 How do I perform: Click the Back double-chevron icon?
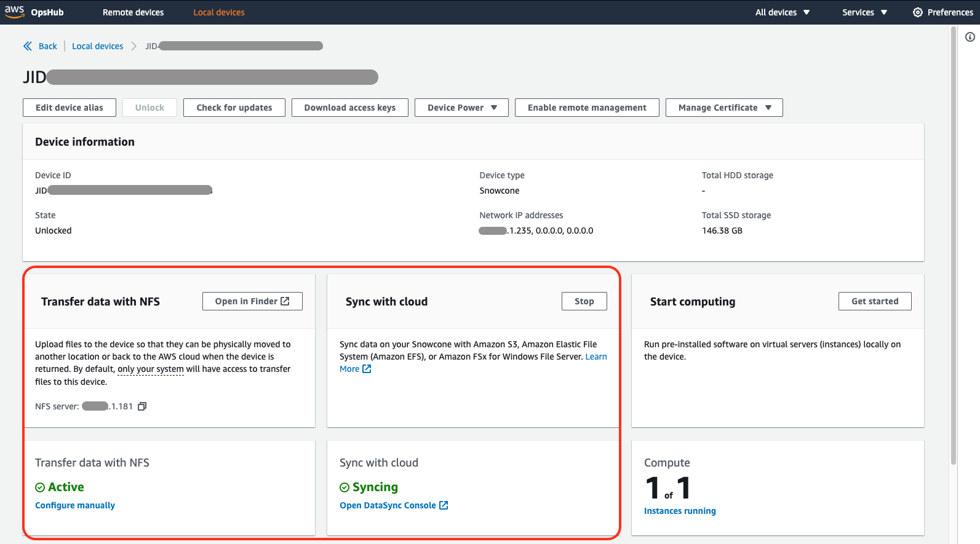(28, 46)
